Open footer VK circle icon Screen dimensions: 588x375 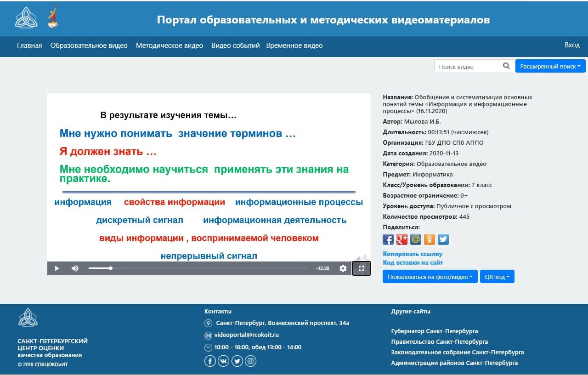(x=223, y=361)
